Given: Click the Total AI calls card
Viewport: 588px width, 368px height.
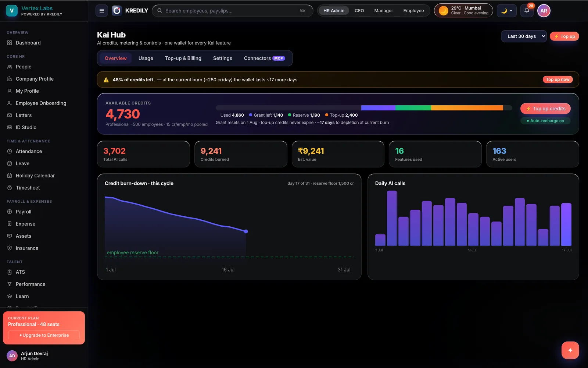Looking at the screenshot, I should point(143,154).
